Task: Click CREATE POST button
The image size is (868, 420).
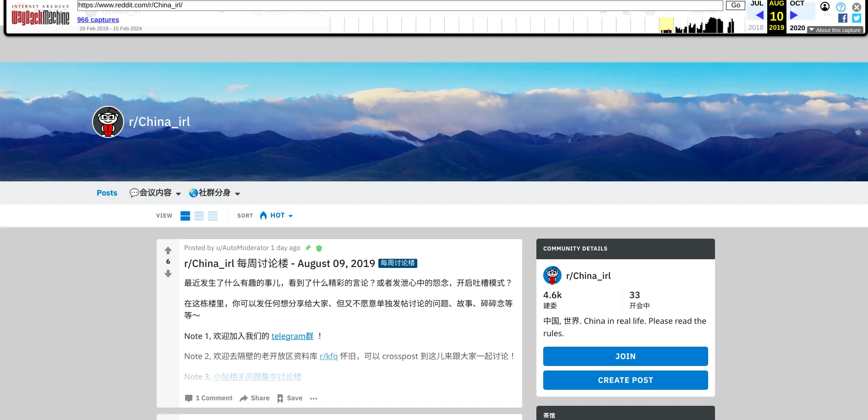Action: [x=626, y=380]
